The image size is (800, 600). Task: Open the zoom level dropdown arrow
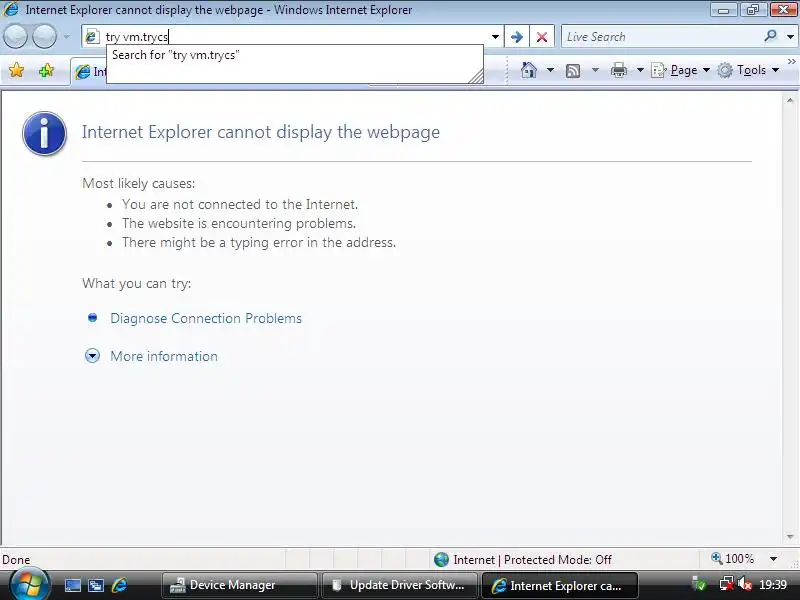click(773, 559)
